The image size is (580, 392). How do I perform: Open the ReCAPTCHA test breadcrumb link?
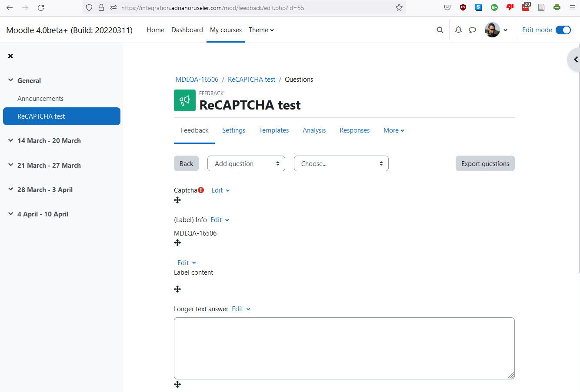coord(251,80)
